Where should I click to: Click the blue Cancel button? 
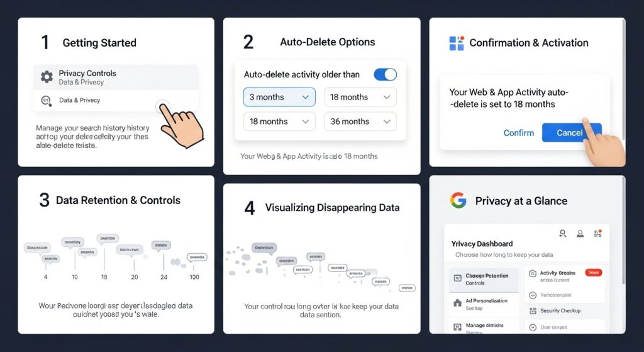571,132
